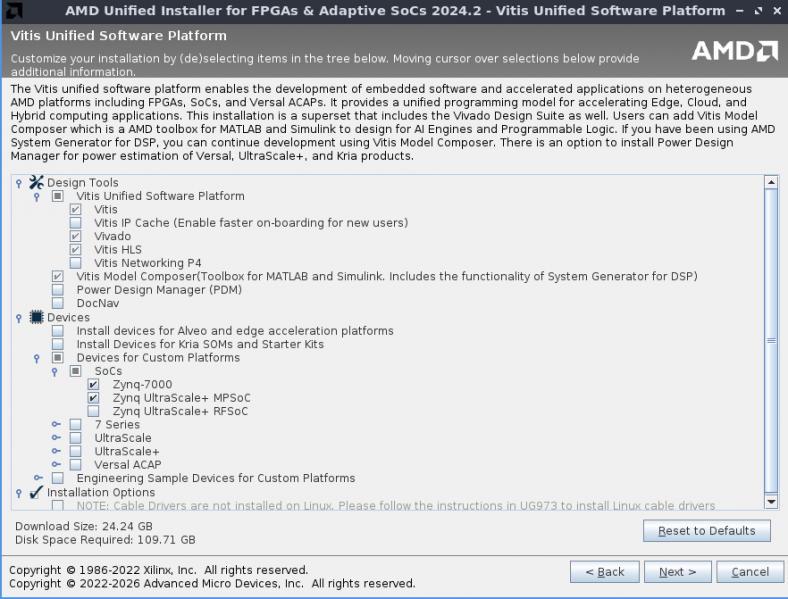Check Install Devices for Kria SOMs checkbox
Viewport: 788px width, 599px height.
58,344
